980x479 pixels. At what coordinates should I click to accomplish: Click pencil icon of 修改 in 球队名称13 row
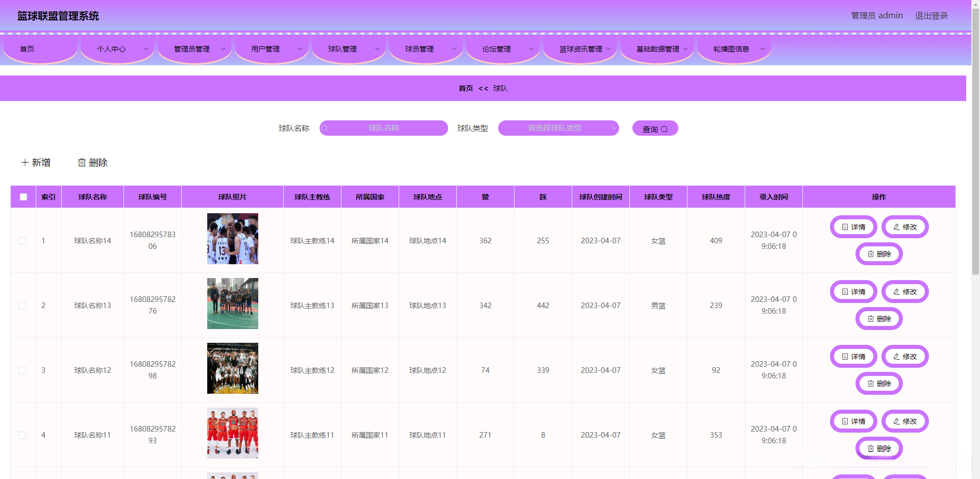(896, 292)
